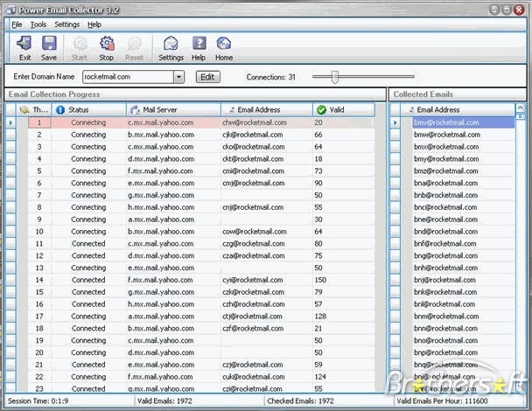Click the Thread column header icon
The height and width of the screenshot is (411, 532).
[24, 110]
